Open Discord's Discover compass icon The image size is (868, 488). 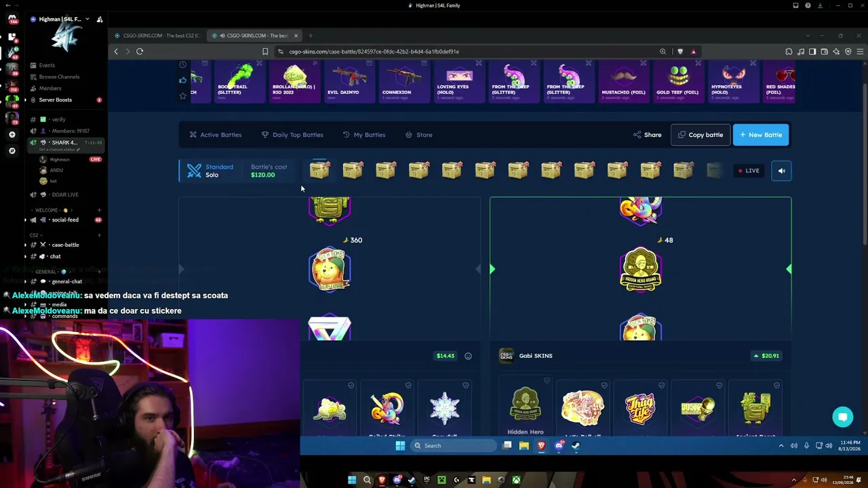click(x=12, y=150)
